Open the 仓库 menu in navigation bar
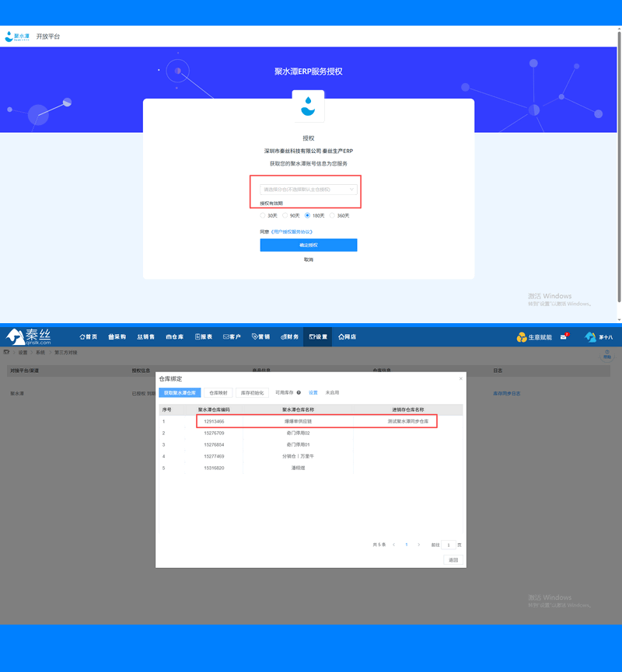 click(x=174, y=337)
